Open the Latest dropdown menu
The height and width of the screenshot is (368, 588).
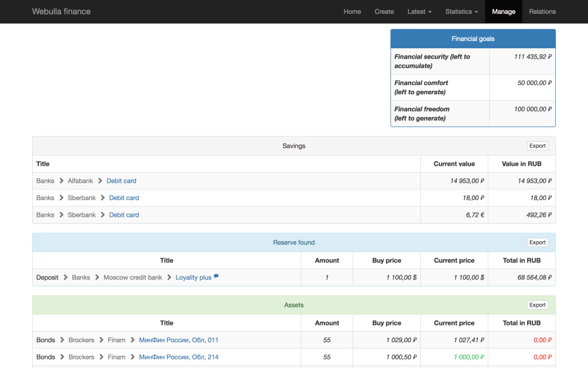pos(419,11)
